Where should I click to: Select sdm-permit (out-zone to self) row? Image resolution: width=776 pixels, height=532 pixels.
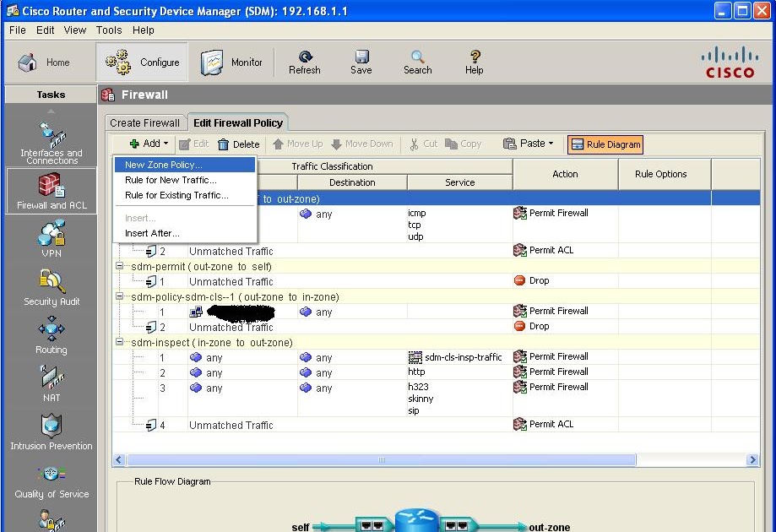pos(436,266)
